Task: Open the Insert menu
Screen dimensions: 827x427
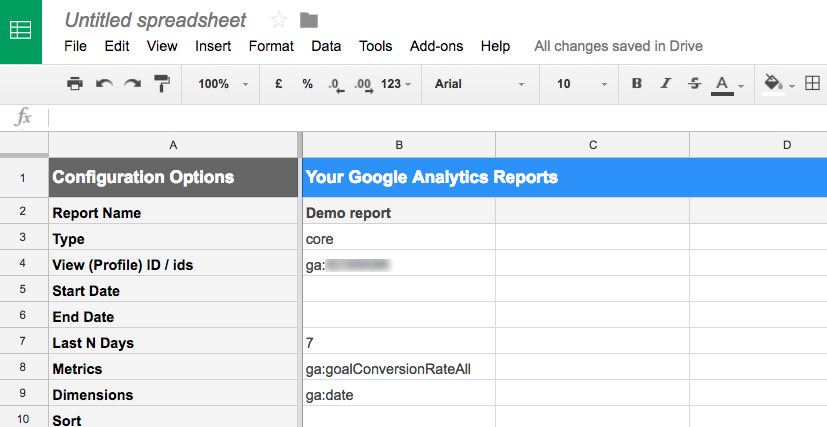Action: pyautogui.click(x=213, y=46)
